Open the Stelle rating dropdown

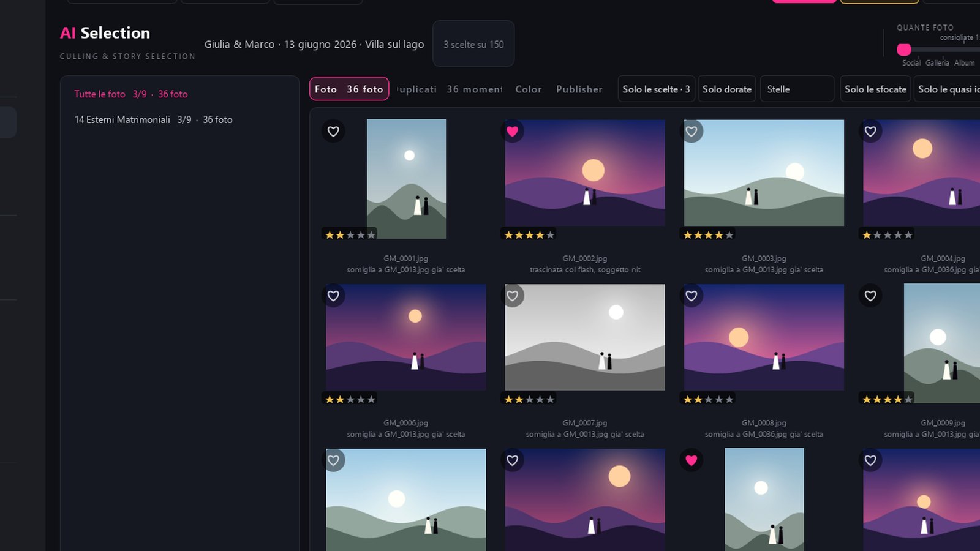pyautogui.click(x=797, y=89)
